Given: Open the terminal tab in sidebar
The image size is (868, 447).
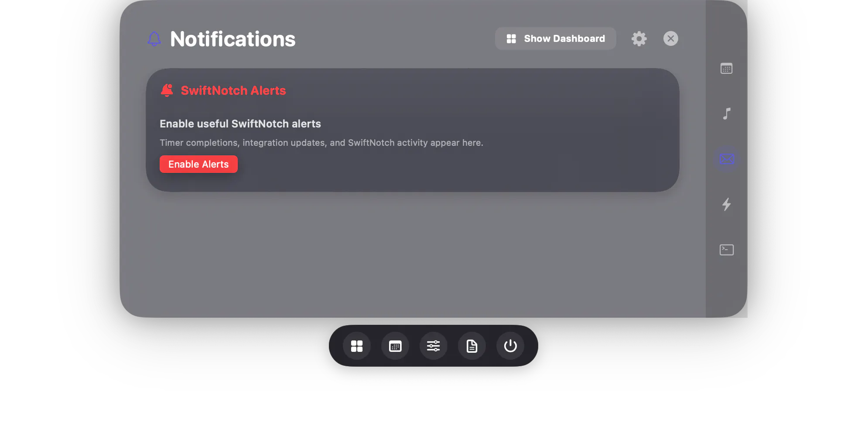Looking at the screenshot, I should (x=726, y=250).
